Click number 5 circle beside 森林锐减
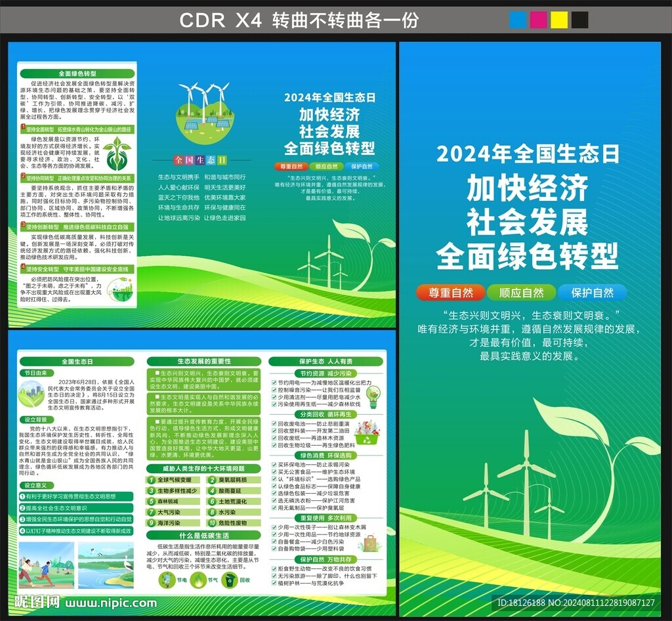 tap(152, 502)
